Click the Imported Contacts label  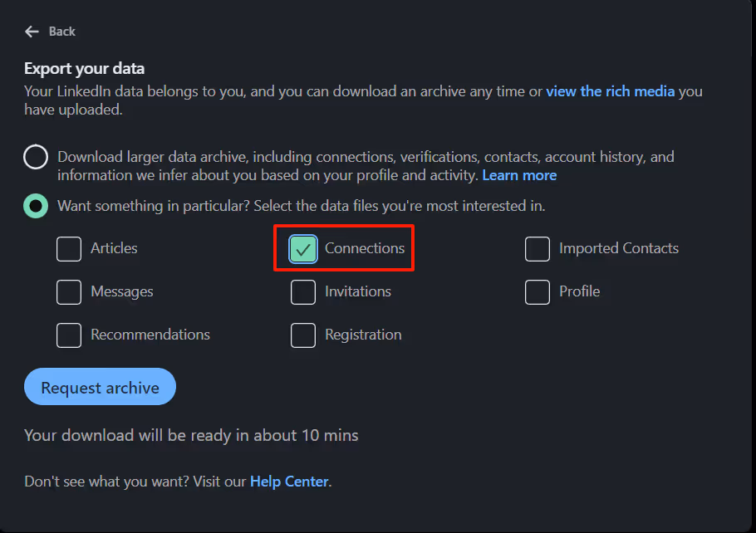coord(619,248)
